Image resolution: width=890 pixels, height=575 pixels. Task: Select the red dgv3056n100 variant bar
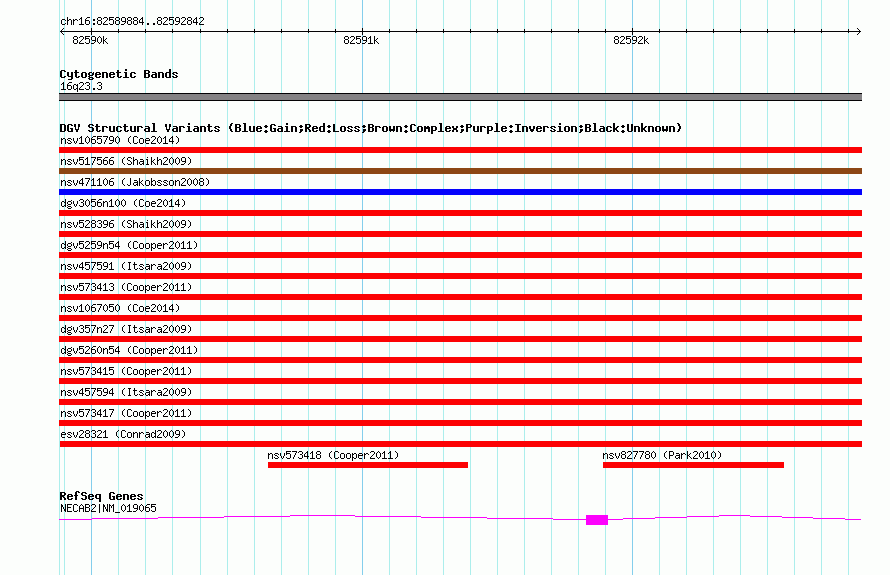coord(460,213)
